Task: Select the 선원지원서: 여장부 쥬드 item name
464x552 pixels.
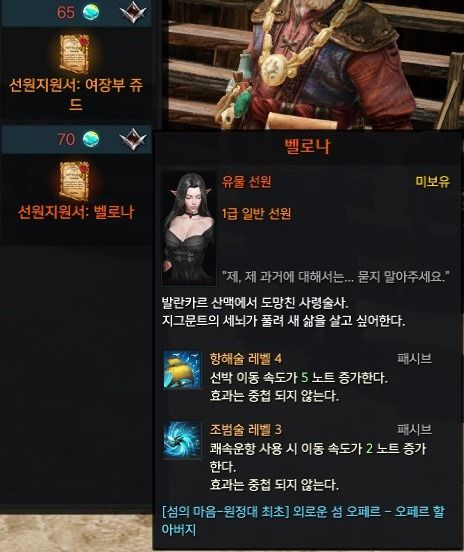Action: point(76,94)
